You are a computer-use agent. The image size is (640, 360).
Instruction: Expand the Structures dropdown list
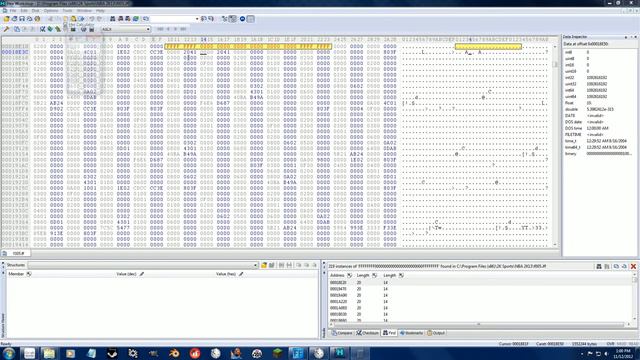(x=256, y=265)
